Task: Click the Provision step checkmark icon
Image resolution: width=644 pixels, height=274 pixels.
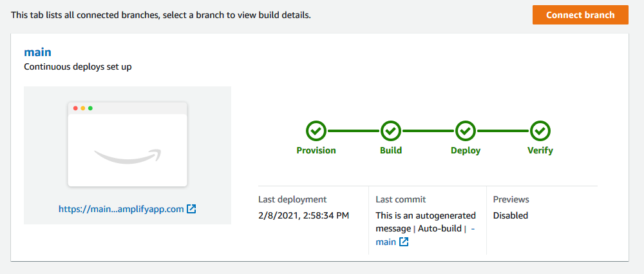Action: click(x=316, y=132)
